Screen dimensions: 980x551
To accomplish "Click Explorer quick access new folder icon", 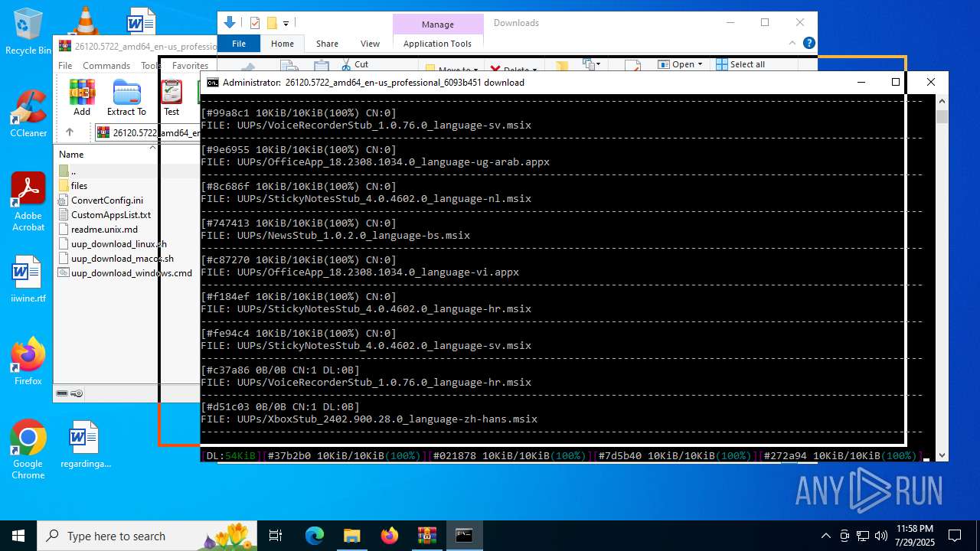I will 271,23.
